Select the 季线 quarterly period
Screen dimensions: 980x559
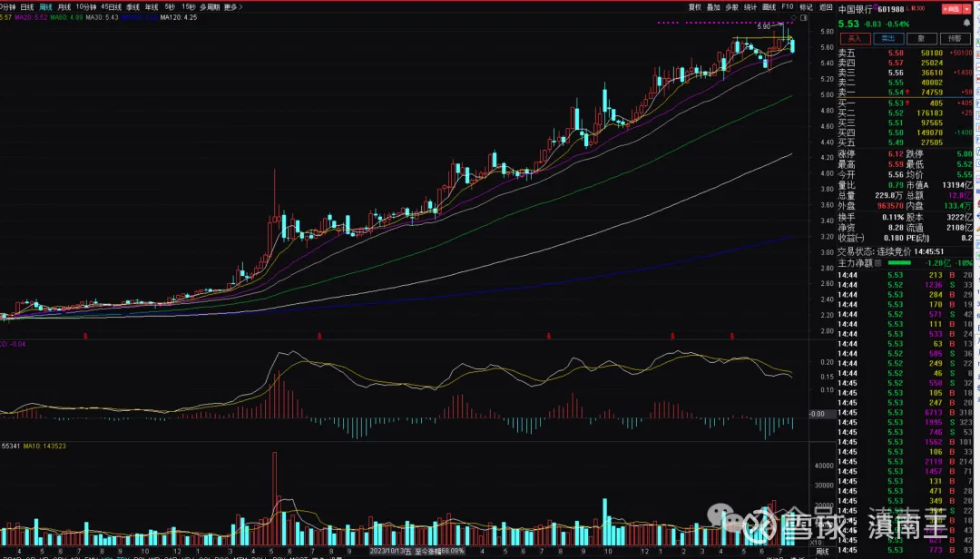132,7
